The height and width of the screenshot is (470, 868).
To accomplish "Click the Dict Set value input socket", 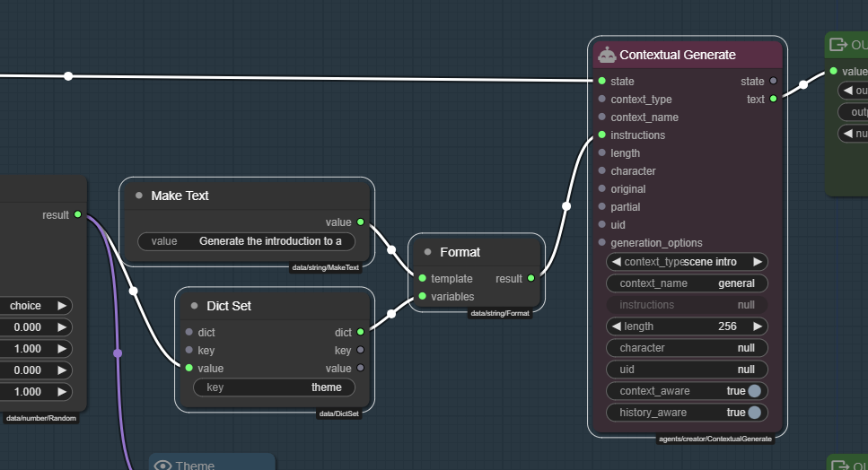I will point(189,369).
